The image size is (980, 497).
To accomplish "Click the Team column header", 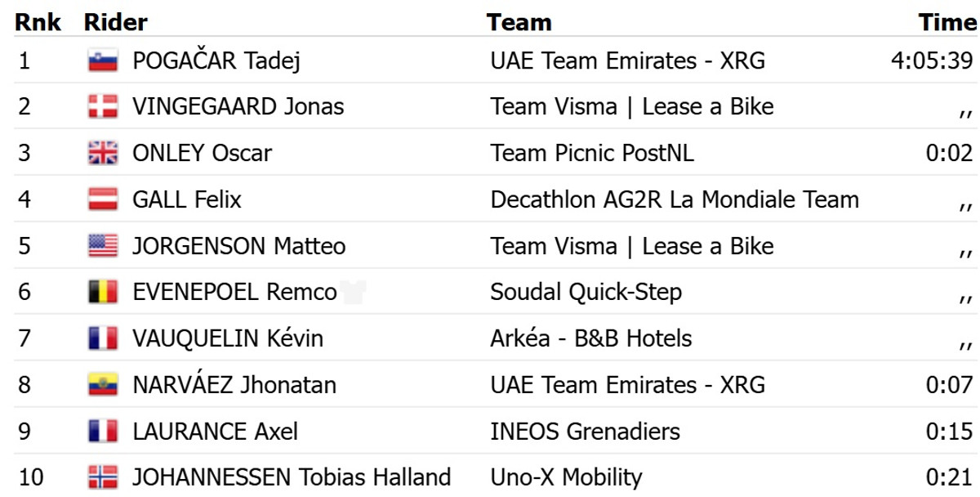I will tap(519, 22).
